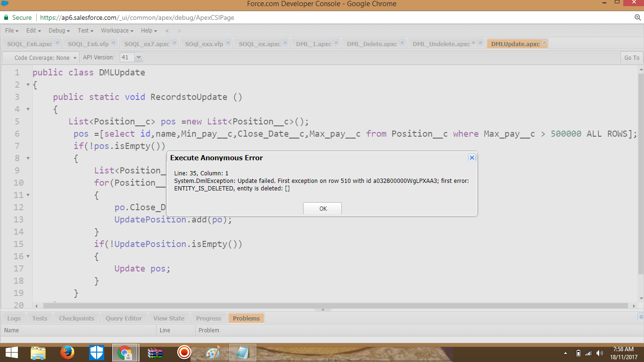The image size is (644, 362).
Task: Close the SOQL_Ex6.apxc tab
Action: coord(57,42)
